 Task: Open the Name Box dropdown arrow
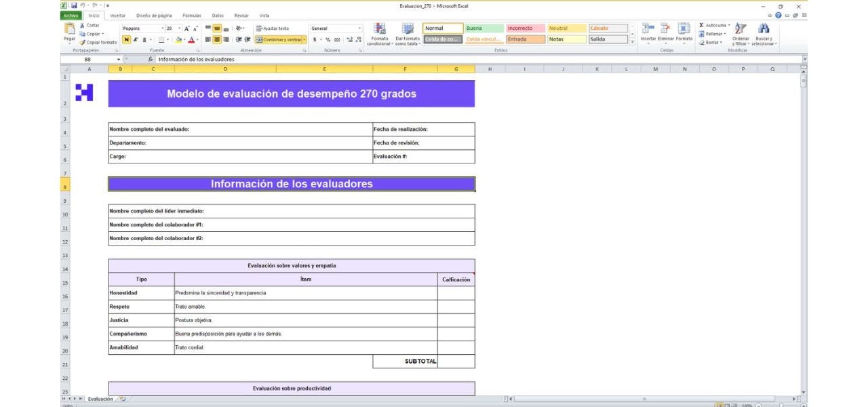[117, 59]
